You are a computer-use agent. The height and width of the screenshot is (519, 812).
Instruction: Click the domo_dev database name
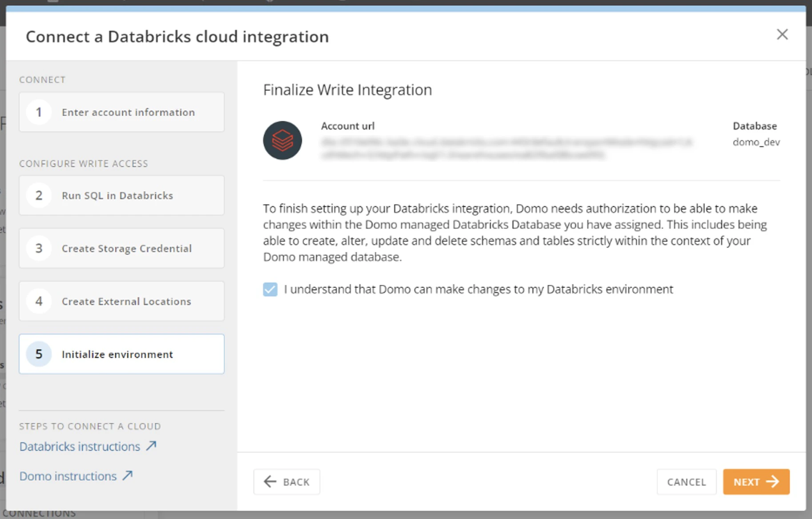pyautogui.click(x=756, y=142)
